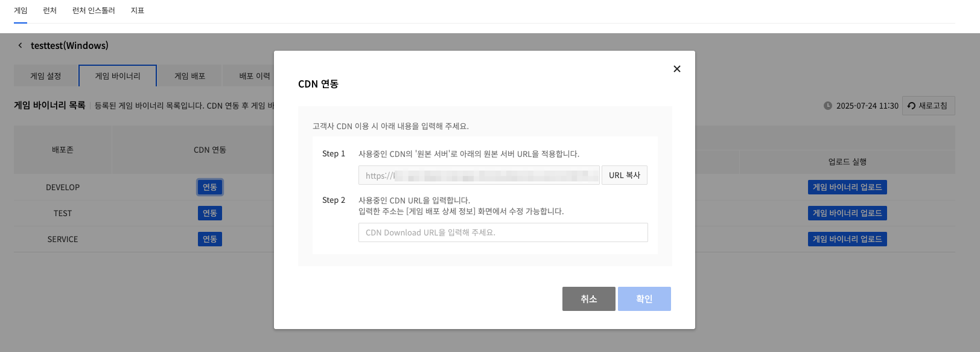Open the 지표 top menu tab

click(138, 11)
